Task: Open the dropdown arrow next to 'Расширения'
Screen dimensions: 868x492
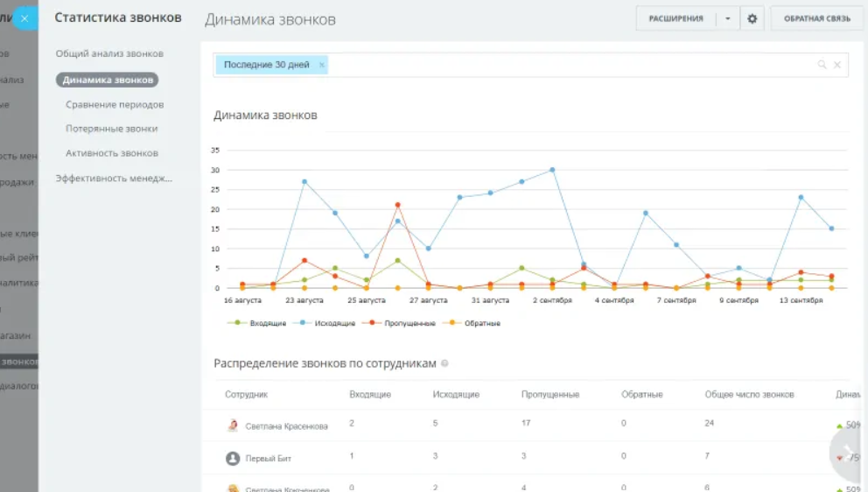Action: [727, 18]
